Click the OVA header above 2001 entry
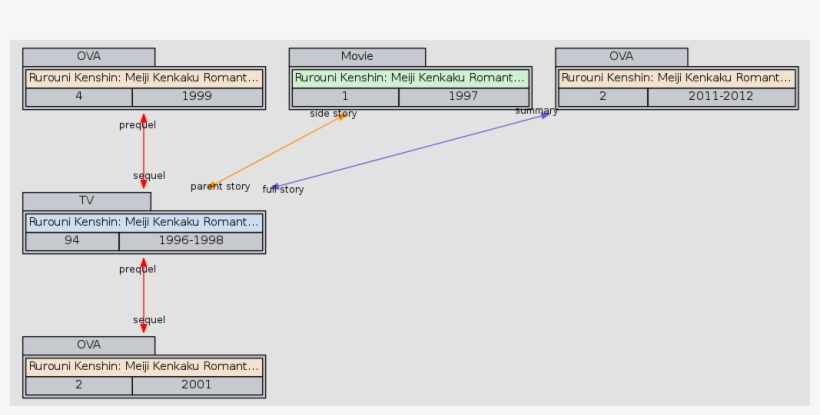 point(89,345)
